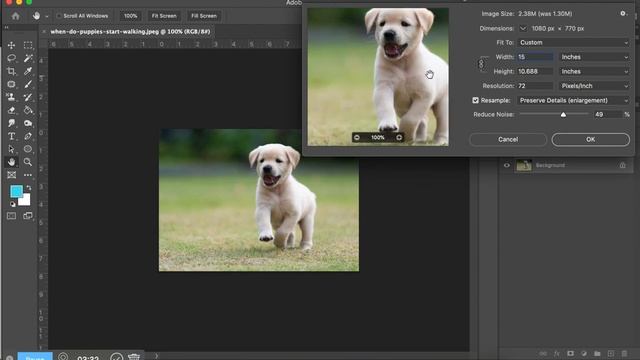Screen dimensions: 640x360
Task: Confirm Image Size with OK button
Action: pyautogui.click(x=591, y=140)
